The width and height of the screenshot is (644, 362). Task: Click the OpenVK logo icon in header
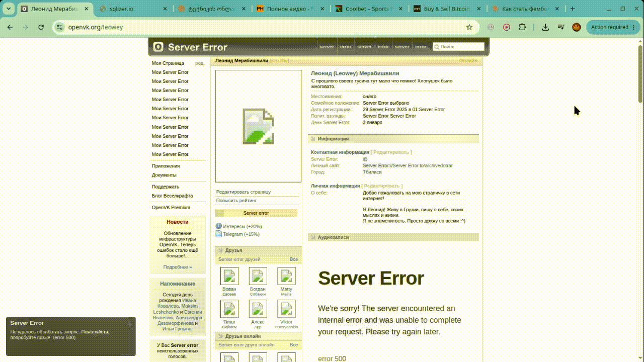point(158,47)
